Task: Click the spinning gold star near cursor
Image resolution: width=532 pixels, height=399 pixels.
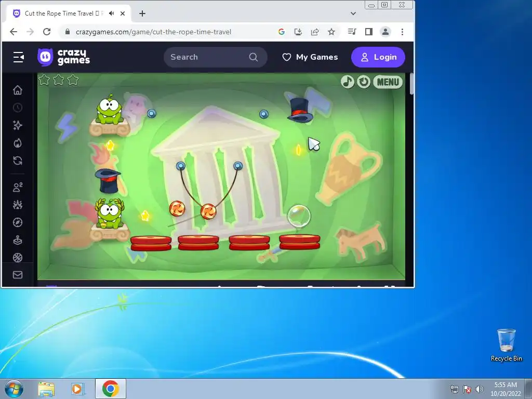Action: (x=299, y=150)
